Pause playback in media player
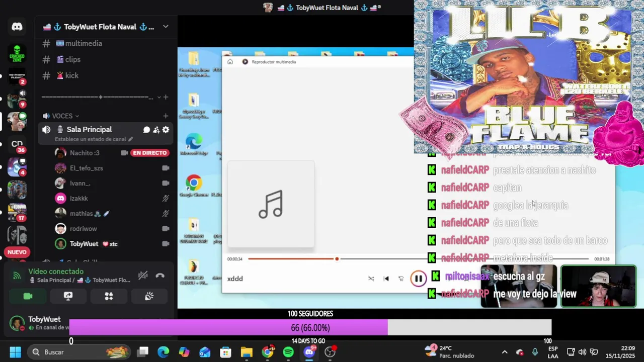 418,279
